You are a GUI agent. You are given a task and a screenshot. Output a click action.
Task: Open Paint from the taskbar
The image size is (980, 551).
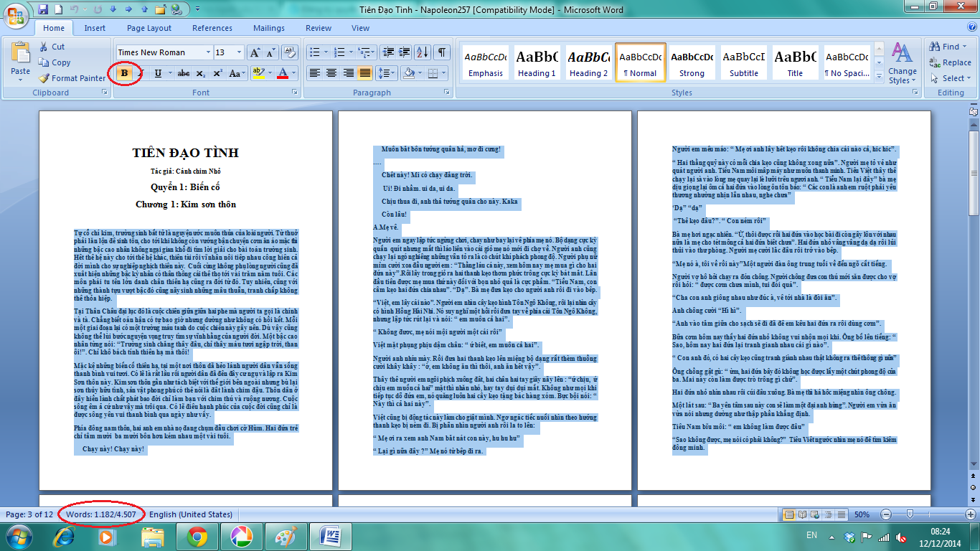[285, 537]
